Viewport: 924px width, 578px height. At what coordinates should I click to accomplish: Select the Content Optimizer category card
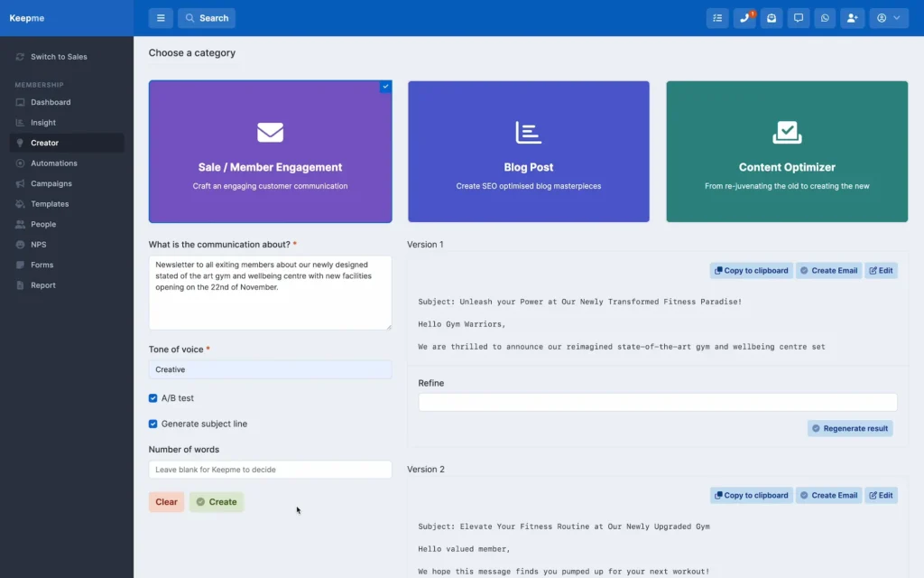(x=787, y=152)
